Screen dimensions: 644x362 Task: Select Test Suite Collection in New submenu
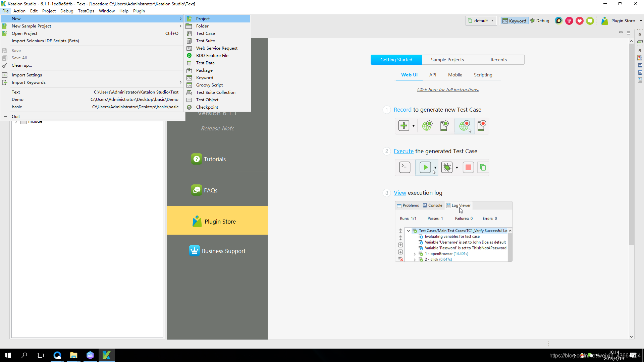[x=217, y=92]
